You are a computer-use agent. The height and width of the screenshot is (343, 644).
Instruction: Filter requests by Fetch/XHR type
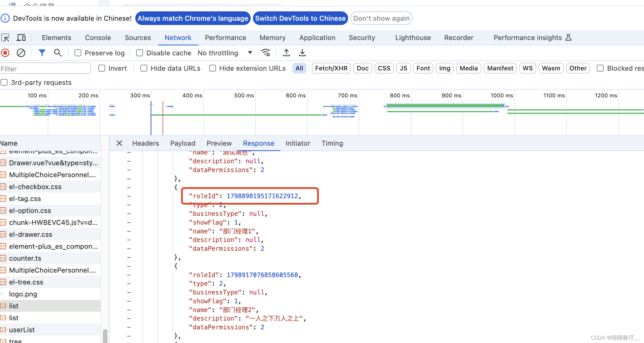(331, 68)
